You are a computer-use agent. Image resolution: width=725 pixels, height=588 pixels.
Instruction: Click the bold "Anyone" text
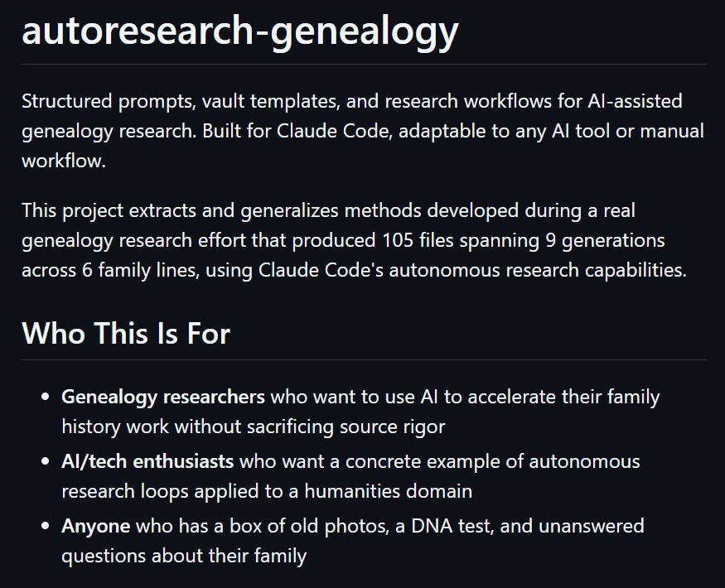95,525
